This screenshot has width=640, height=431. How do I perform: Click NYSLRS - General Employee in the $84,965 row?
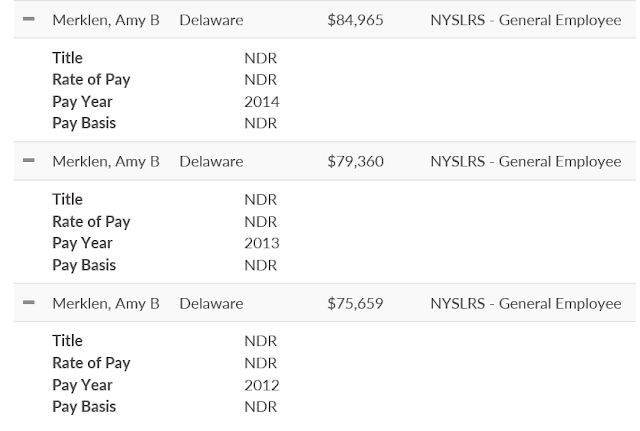click(525, 20)
